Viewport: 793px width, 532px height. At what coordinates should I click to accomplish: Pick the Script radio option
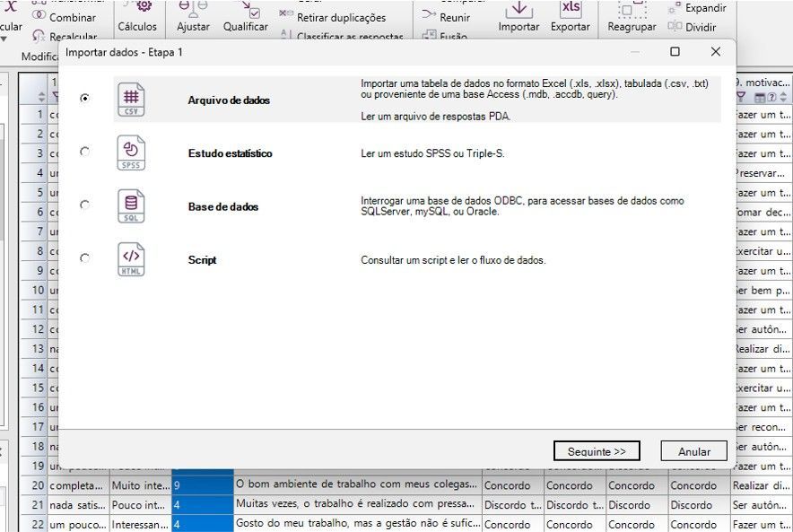pyautogui.click(x=85, y=258)
